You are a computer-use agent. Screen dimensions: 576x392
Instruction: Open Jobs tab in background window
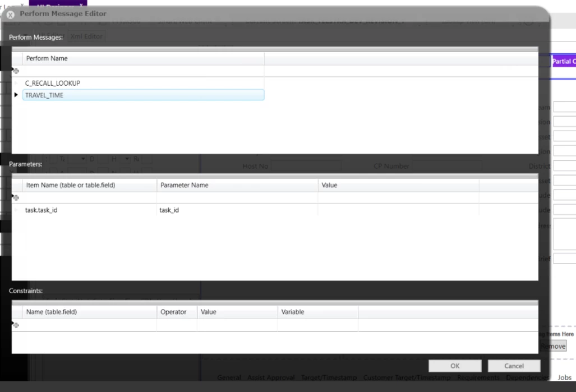coord(564,377)
